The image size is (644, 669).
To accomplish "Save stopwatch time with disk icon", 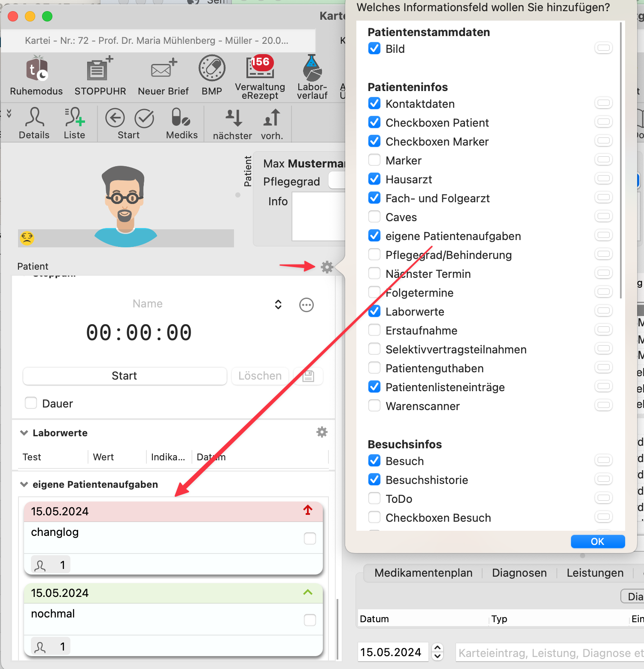I will click(x=308, y=376).
